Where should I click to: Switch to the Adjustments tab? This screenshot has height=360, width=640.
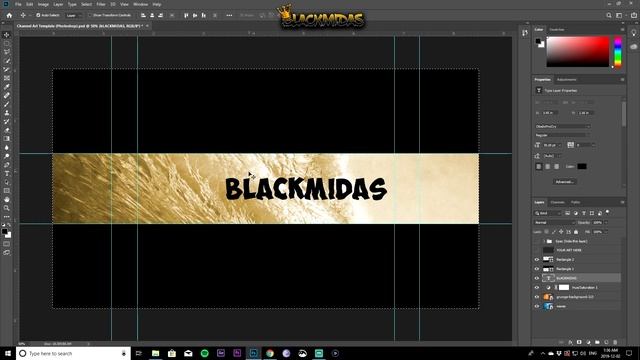[567, 80]
